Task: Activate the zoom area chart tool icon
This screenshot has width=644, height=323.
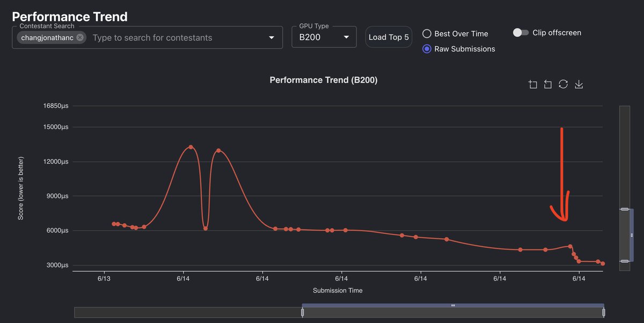Action: 532,84
